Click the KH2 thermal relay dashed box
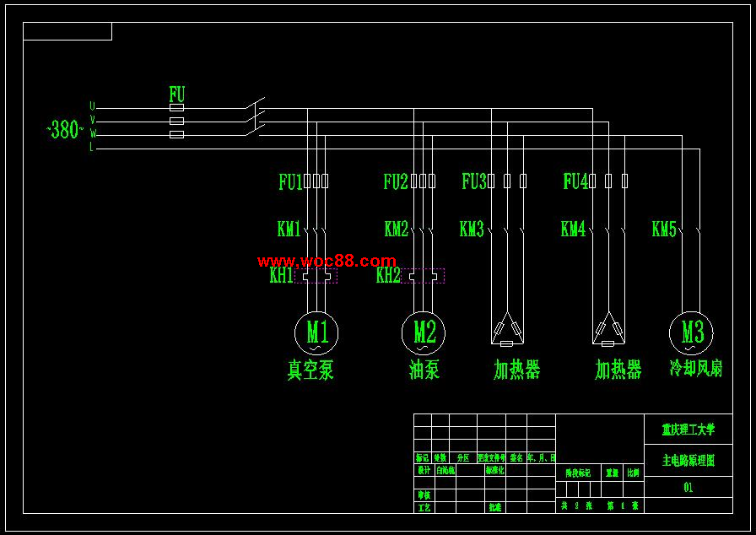Viewport: 756px width, 535px height. [423, 276]
